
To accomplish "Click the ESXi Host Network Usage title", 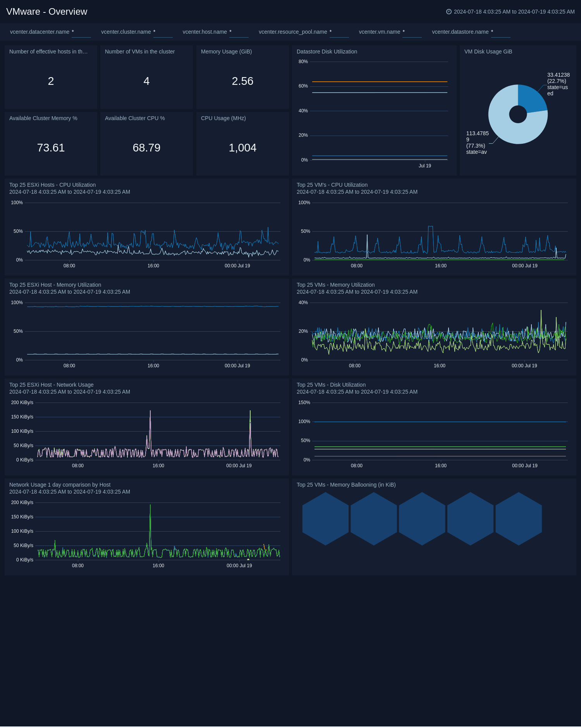I will (x=52, y=385).
